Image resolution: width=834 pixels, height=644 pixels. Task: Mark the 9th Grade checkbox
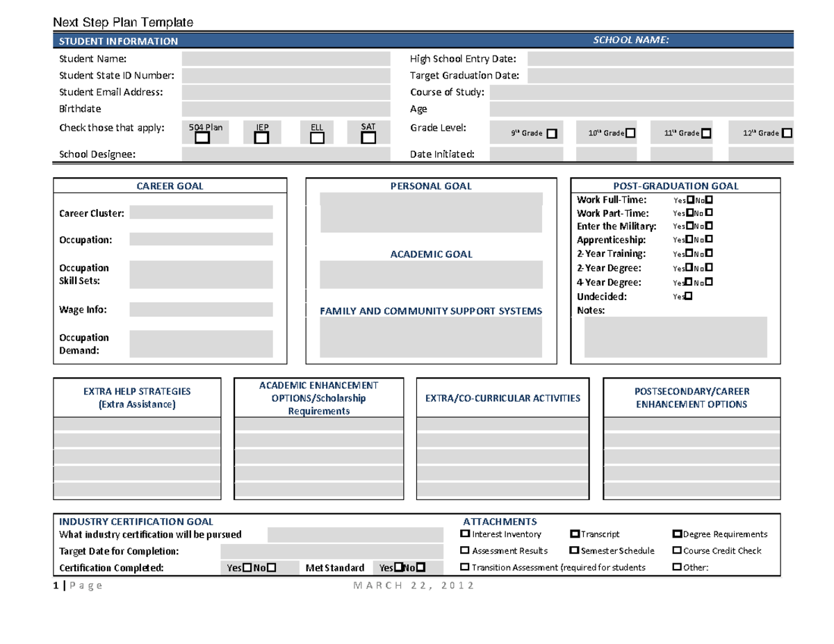point(552,133)
